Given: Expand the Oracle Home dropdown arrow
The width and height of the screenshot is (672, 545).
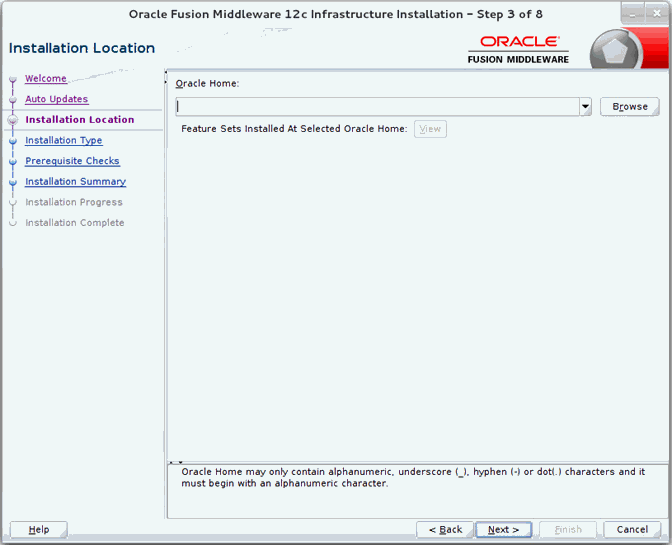Looking at the screenshot, I should 585,107.
